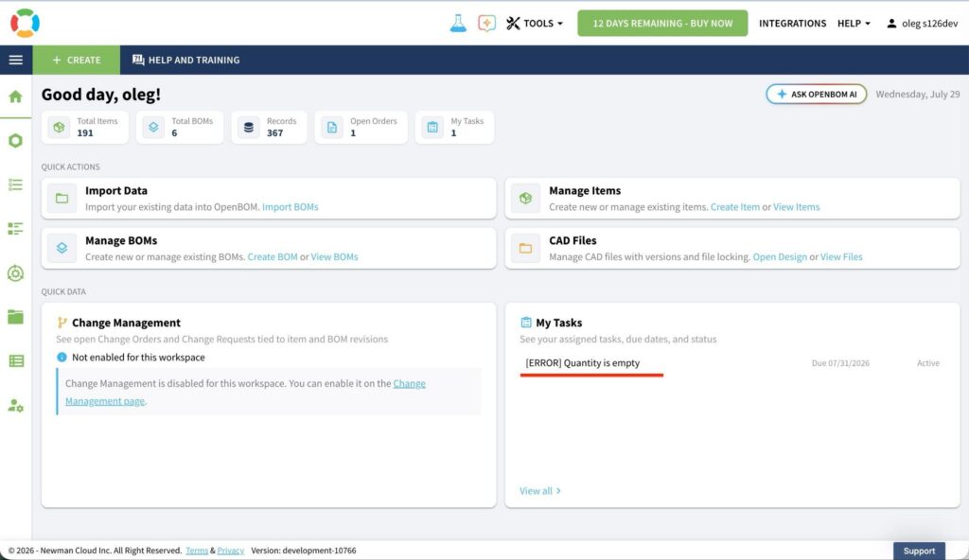969x560 pixels.
Task: Open Terms link in footer
Action: click(x=197, y=551)
